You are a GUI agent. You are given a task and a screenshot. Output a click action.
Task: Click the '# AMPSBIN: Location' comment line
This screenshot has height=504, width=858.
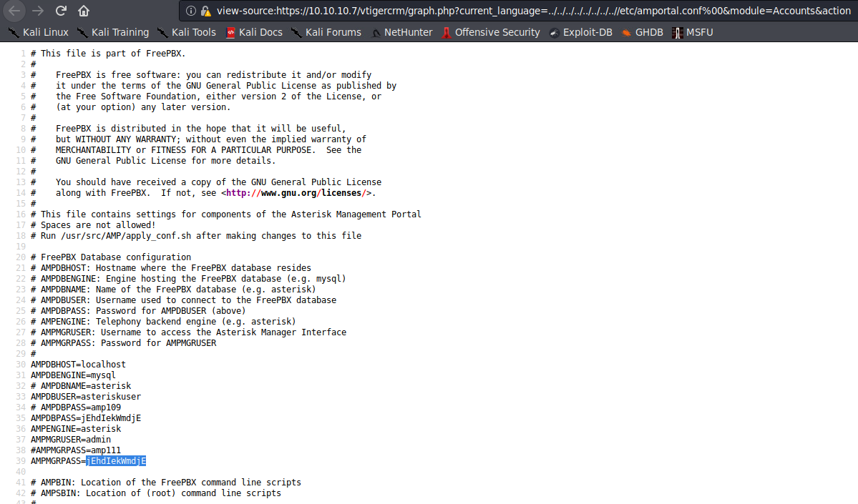(x=156, y=493)
